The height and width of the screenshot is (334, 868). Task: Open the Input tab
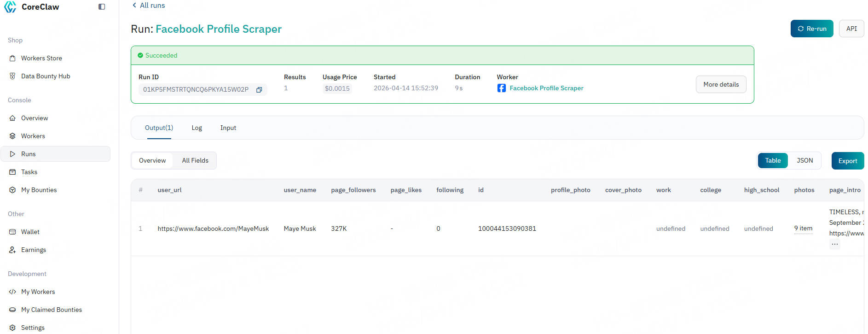pyautogui.click(x=228, y=128)
